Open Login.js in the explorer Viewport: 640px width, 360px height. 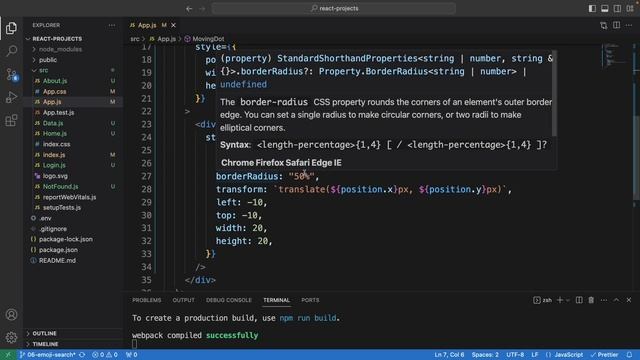coord(54,165)
